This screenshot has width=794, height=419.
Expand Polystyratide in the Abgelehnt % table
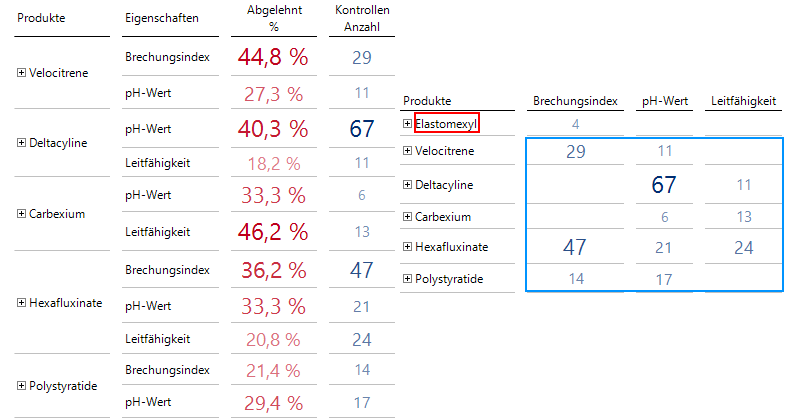22,385
